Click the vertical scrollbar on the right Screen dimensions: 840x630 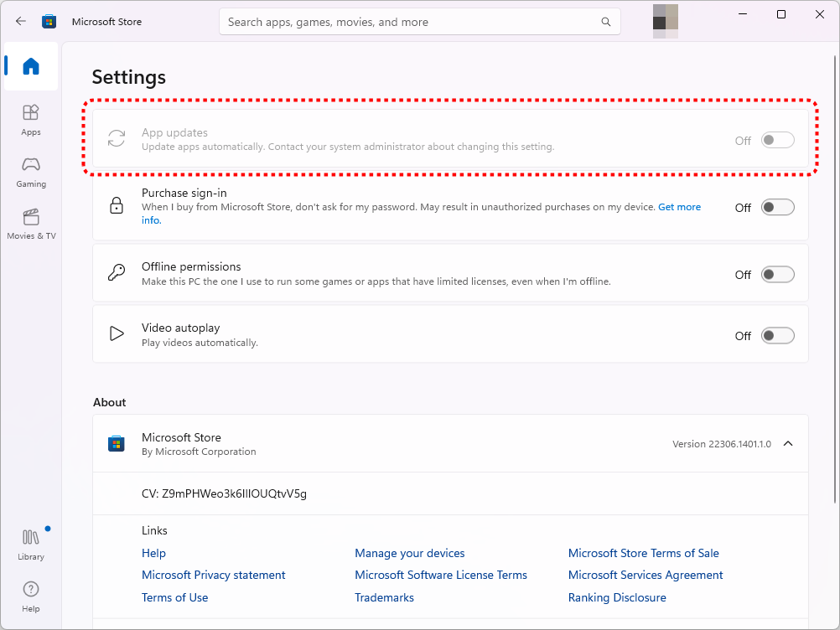[835, 278]
